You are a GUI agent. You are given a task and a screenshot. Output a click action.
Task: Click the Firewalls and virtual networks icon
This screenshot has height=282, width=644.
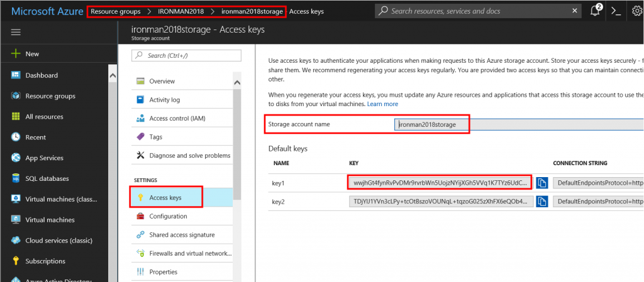pyautogui.click(x=140, y=253)
